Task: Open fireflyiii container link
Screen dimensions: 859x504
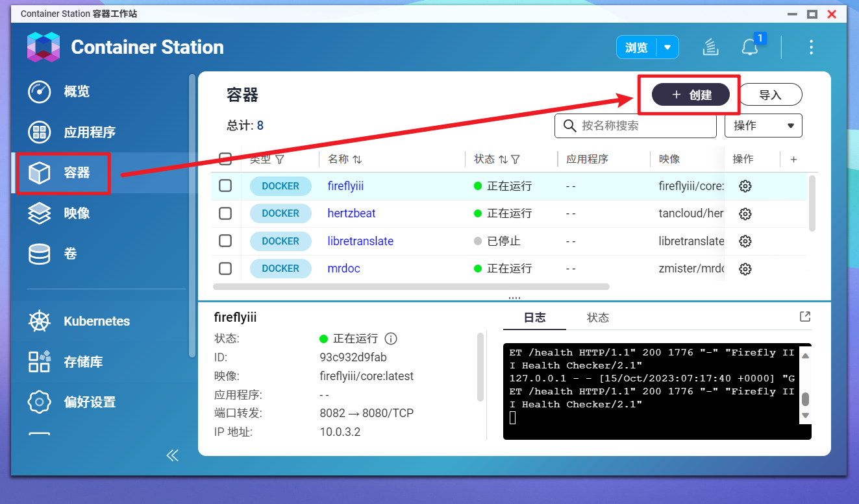Action: (x=345, y=186)
